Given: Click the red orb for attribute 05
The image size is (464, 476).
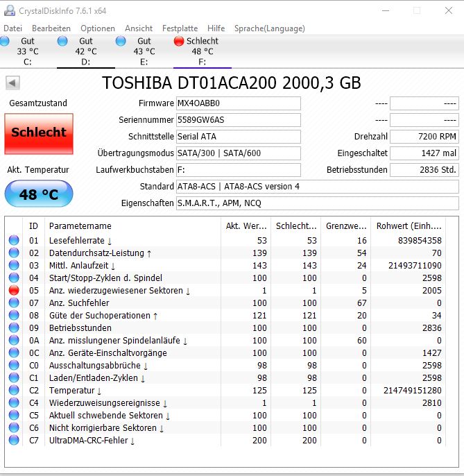Looking at the screenshot, I should [14, 290].
